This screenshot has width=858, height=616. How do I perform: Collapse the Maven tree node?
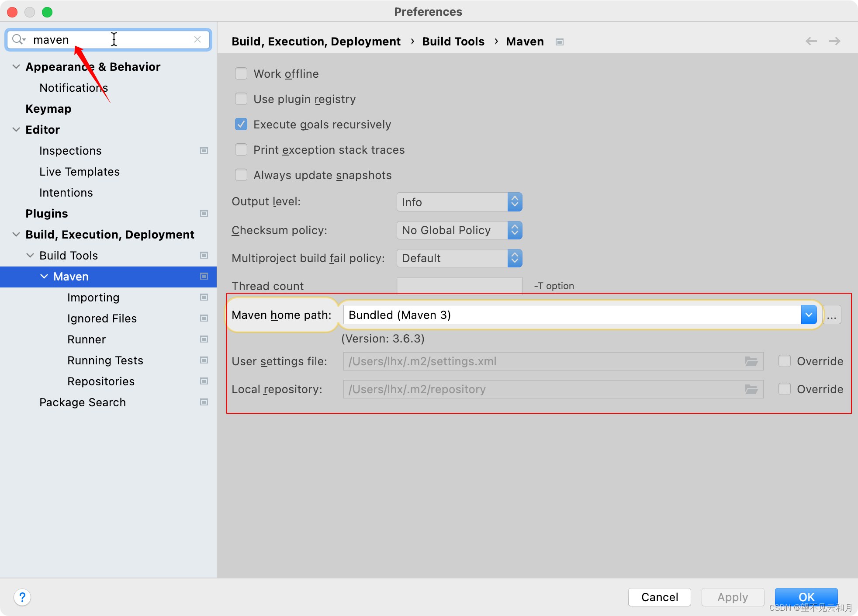(44, 276)
